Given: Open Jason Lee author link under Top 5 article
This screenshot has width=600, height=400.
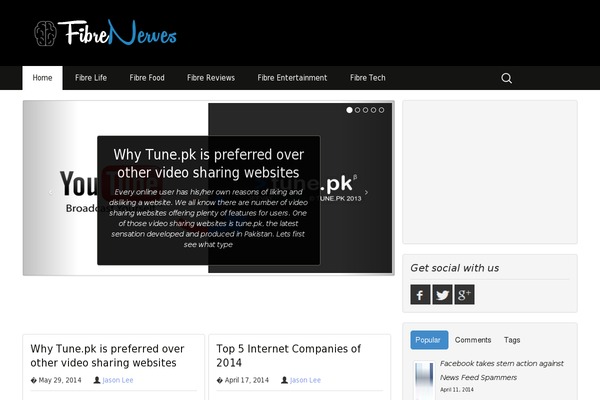Looking at the screenshot, I should pyautogui.click(x=305, y=380).
